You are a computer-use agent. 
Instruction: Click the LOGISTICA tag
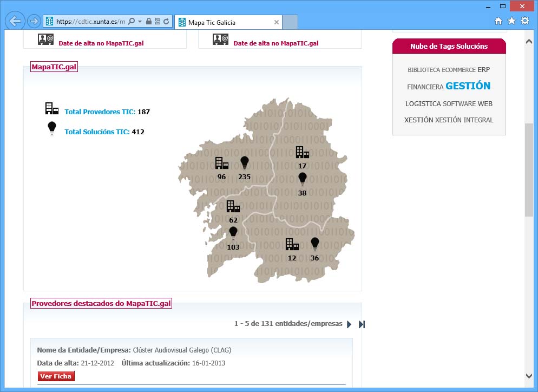(x=423, y=103)
